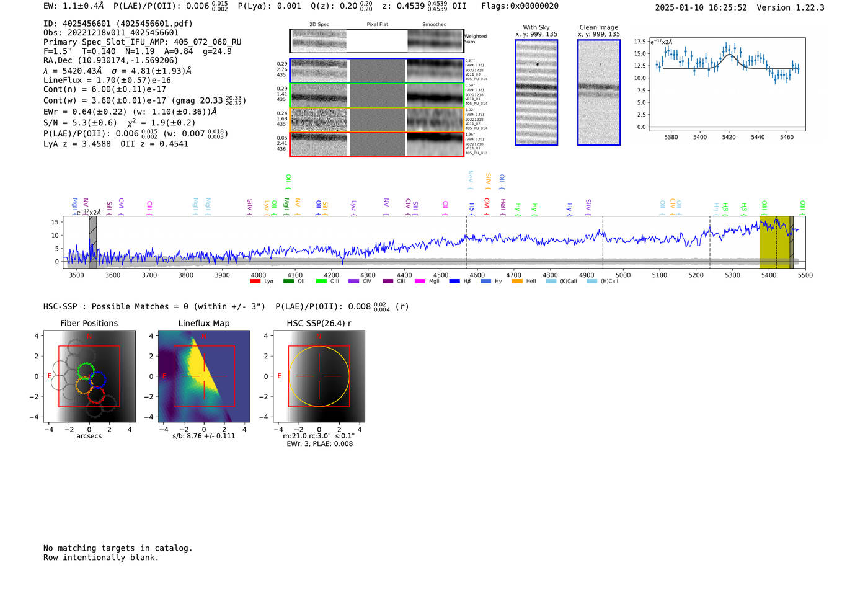Click the magenta MgII legend swatch

(420, 282)
